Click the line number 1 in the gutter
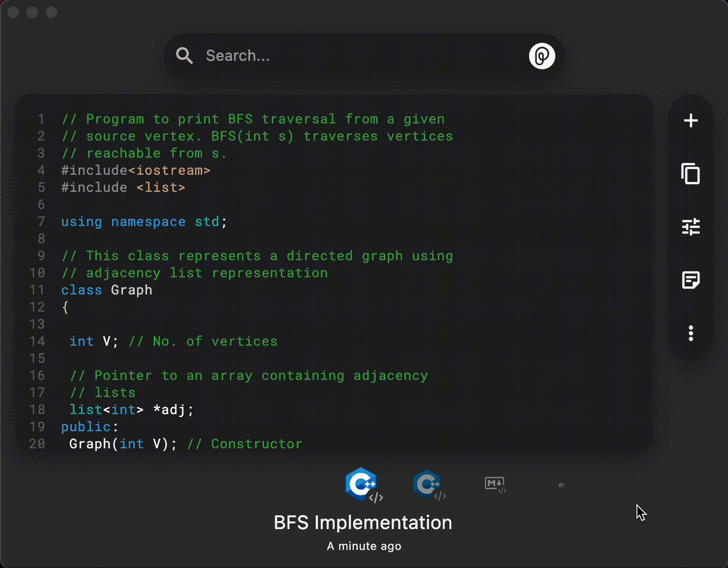 tap(41, 119)
